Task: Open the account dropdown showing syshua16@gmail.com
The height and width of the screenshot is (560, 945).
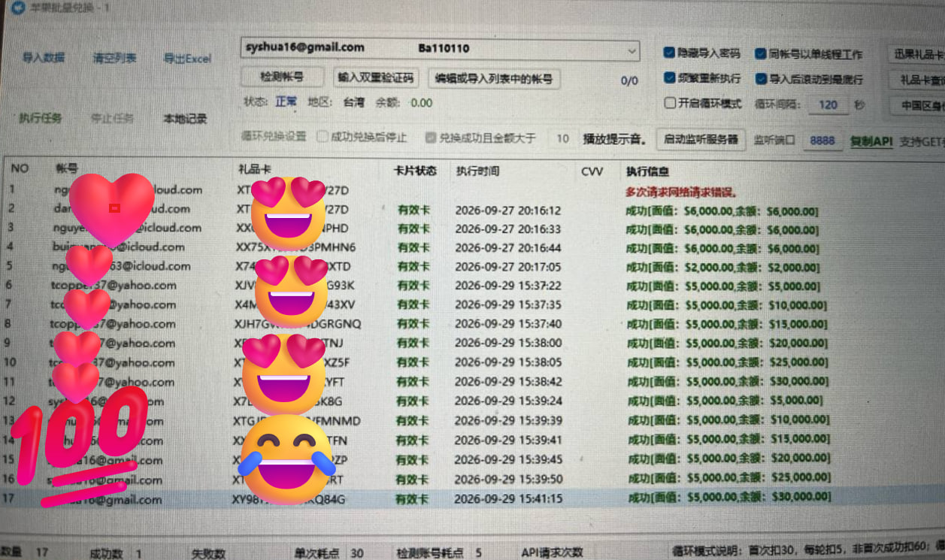Action: click(x=440, y=50)
